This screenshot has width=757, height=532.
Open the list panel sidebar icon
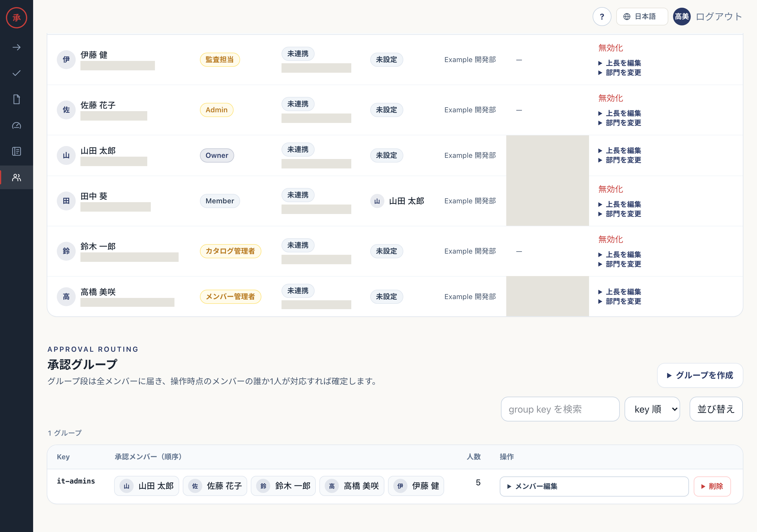(x=17, y=151)
